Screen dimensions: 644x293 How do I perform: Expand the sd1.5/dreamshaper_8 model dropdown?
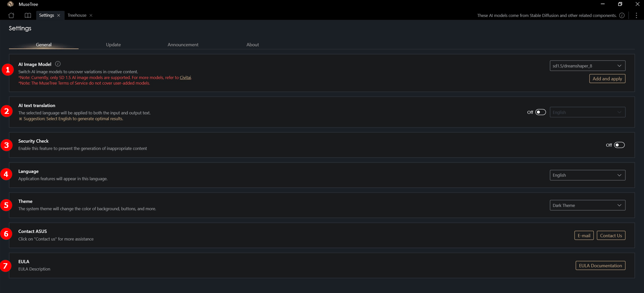(x=587, y=66)
